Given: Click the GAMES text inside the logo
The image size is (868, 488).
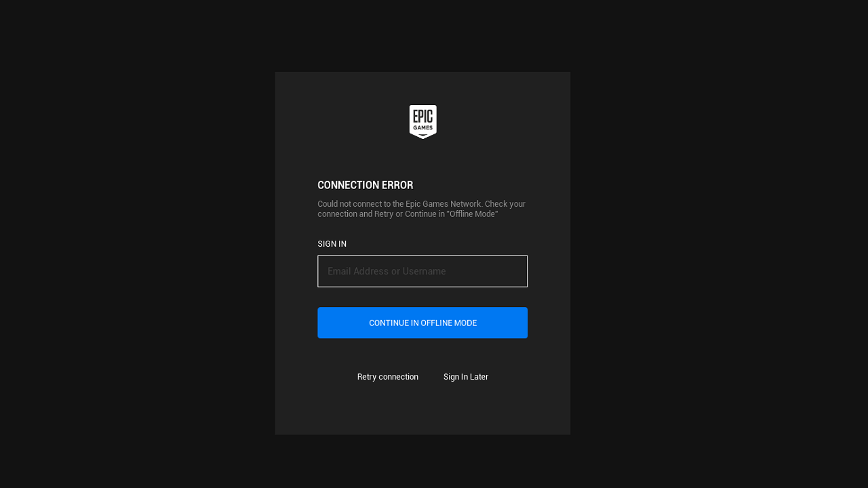Looking at the screenshot, I should click(422, 127).
